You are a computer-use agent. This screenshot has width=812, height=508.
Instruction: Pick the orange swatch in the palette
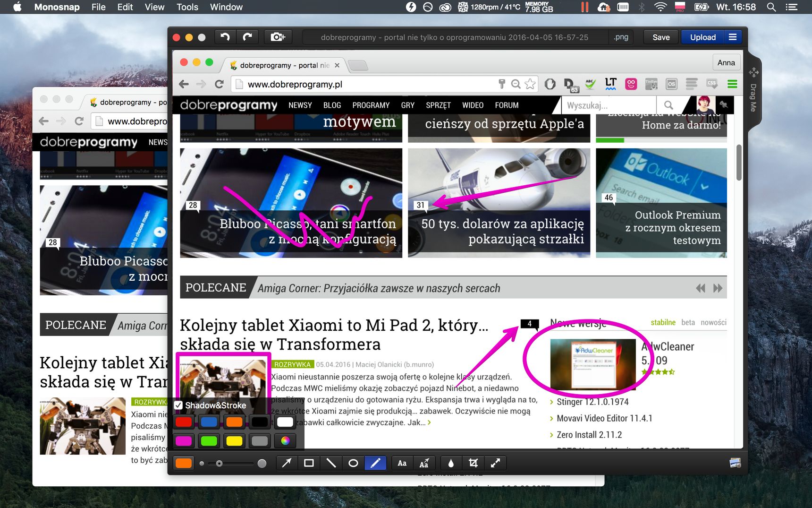[234, 422]
